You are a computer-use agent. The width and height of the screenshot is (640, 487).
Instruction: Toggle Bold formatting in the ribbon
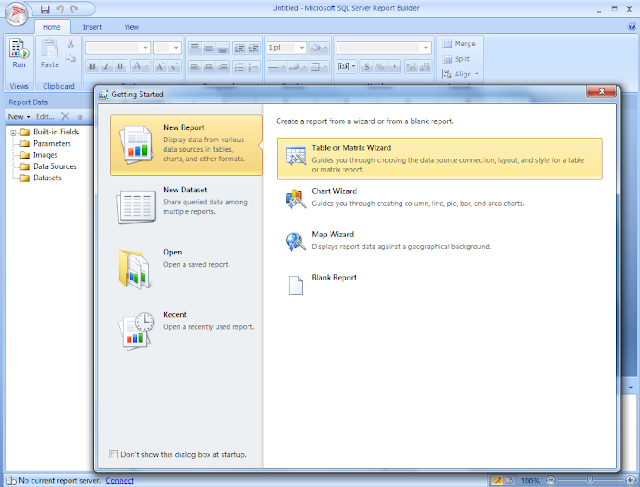(x=92, y=67)
